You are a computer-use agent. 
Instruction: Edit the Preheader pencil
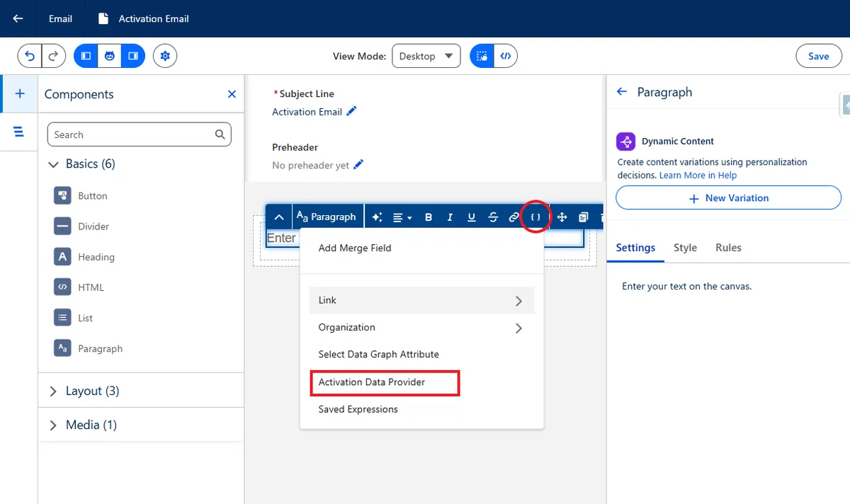click(x=358, y=164)
